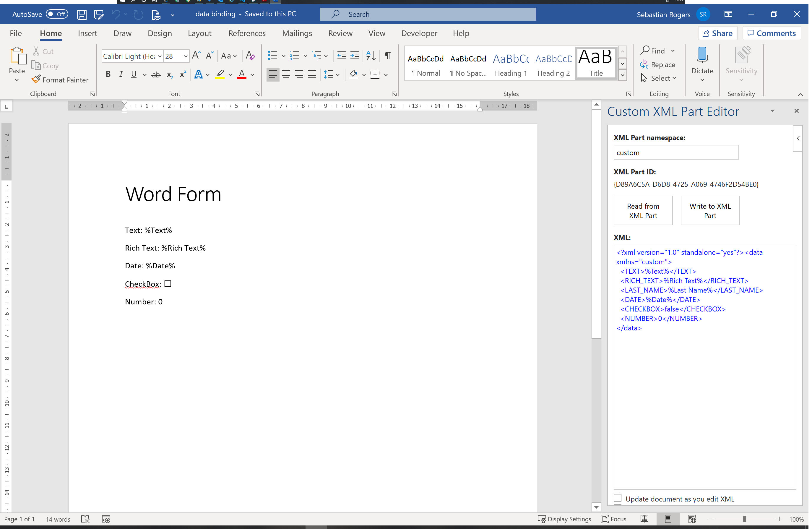This screenshot has width=812, height=529.
Task: Tick the CheckBox content control
Action: pos(168,284)
